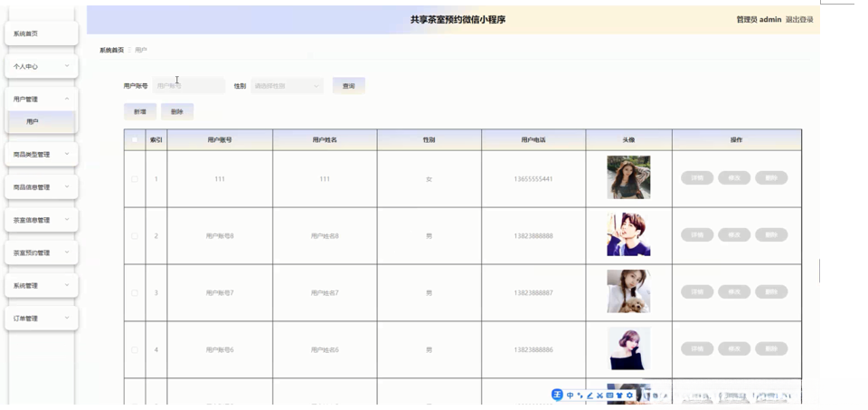The height and width of the screenshot is (410, 868).
Task: Collapse the 用户管理 sidebar menu
Action: pyautogui.click(x=42, y=100)
